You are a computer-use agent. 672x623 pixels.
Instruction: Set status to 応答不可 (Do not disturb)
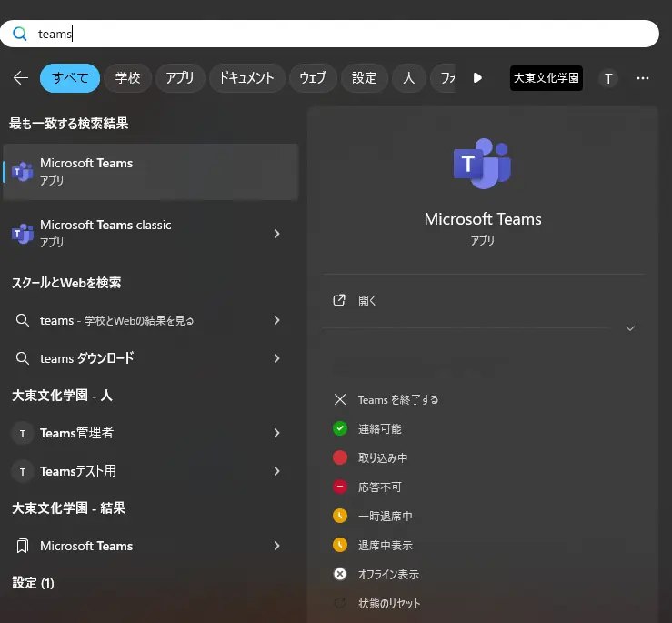pyautogui.click(x=379, y=487)
